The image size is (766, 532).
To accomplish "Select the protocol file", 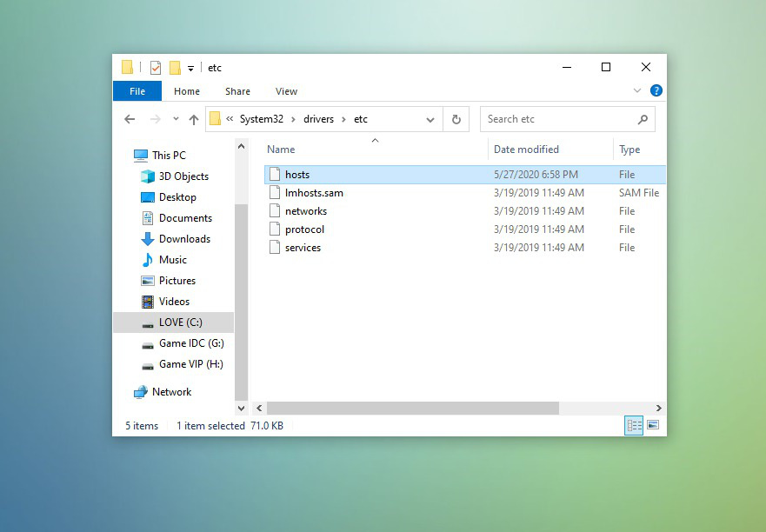I will point(464,229).
